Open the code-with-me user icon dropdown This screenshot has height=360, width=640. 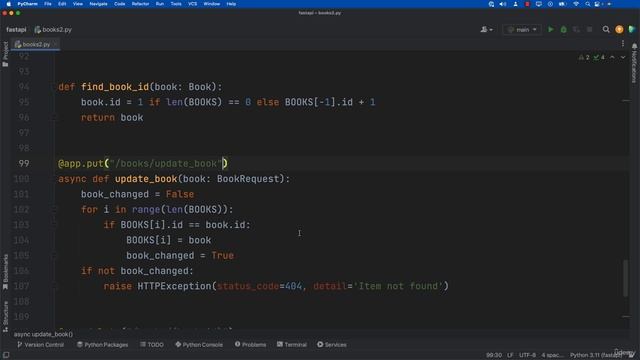click(x=486, y=29)
